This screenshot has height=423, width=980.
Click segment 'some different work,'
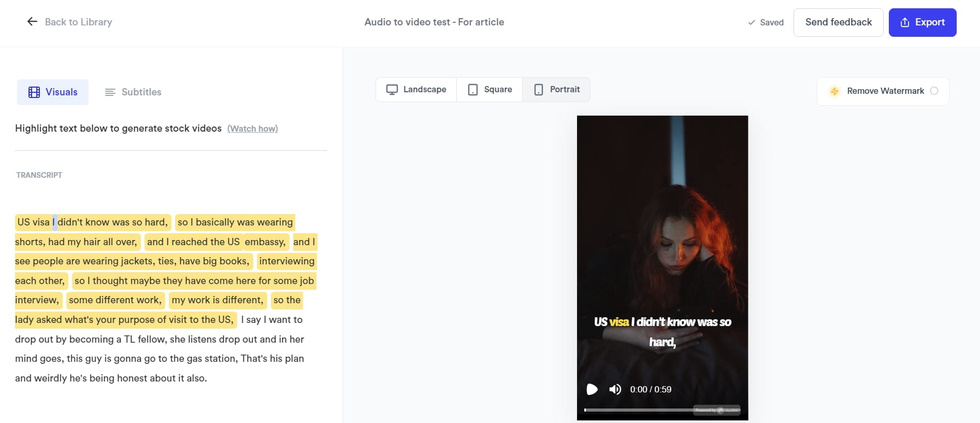tap(115, 300)
